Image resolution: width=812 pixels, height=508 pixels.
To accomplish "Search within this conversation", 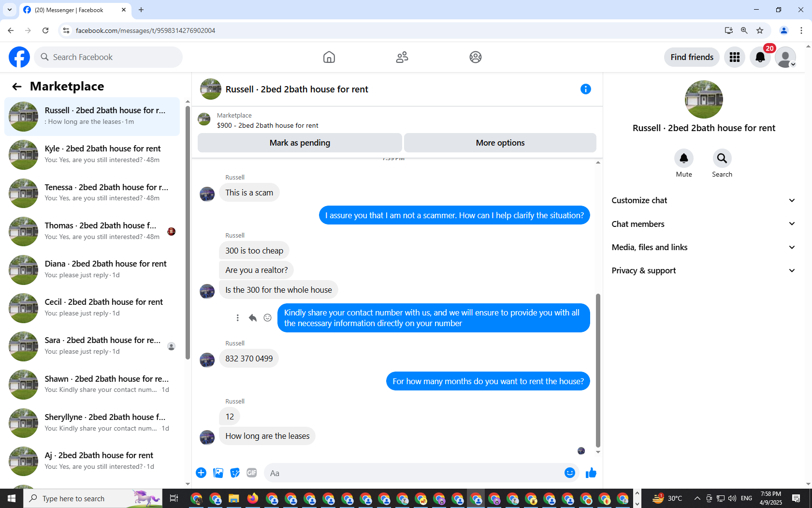I will point(722,158).
